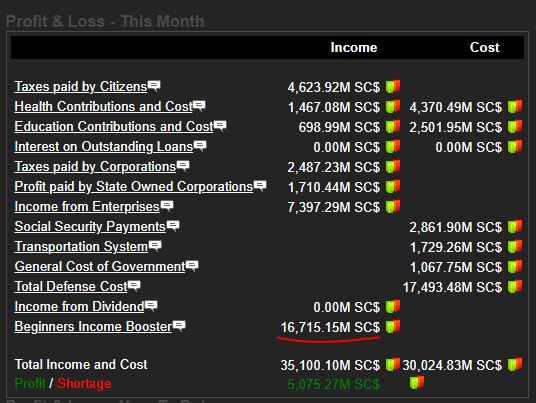Click chart icon beside Interest on Loans income

click(393, 146)
